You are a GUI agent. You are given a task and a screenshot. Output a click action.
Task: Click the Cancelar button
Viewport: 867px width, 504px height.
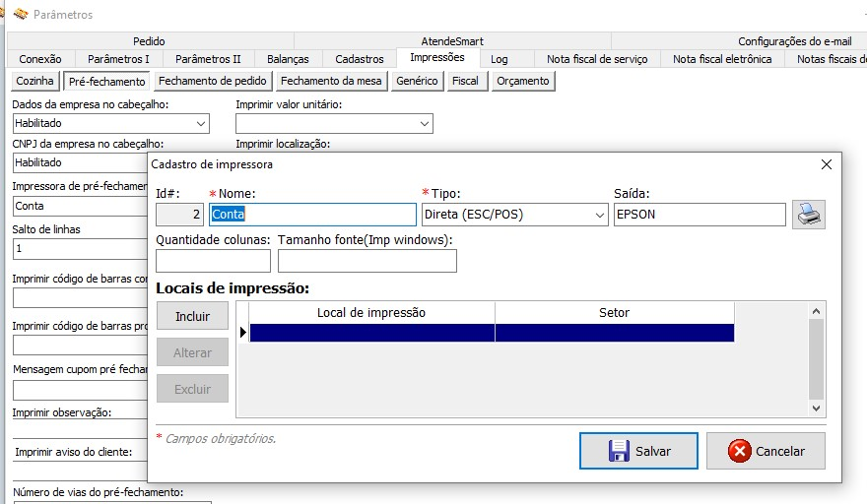tap(766, 451)
